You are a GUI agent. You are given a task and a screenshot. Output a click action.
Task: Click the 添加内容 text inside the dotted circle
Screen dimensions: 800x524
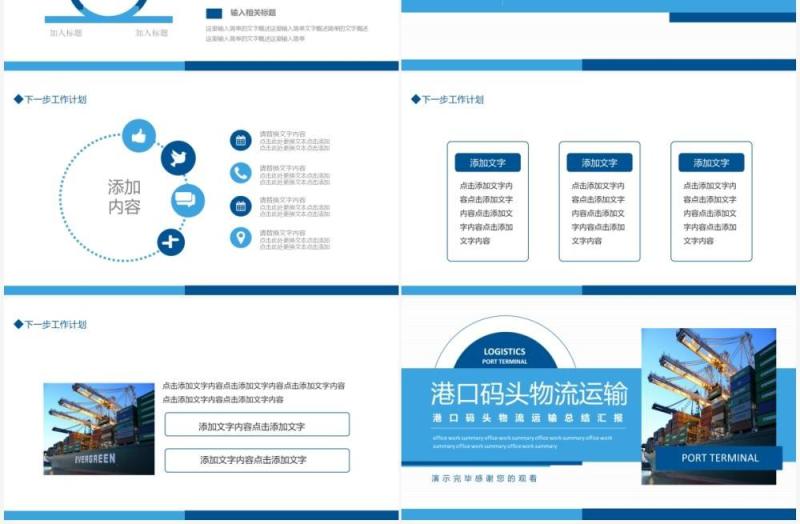(x=124, y=197)
